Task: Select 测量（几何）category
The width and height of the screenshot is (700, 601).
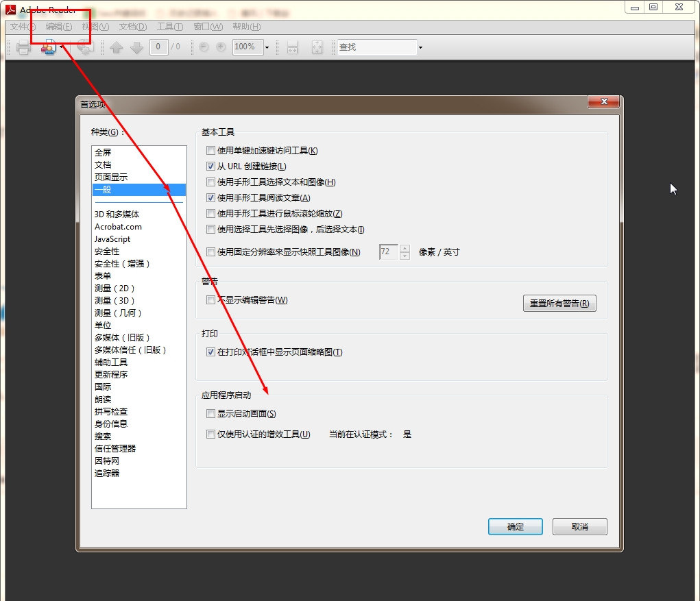Action: point(139,312)
